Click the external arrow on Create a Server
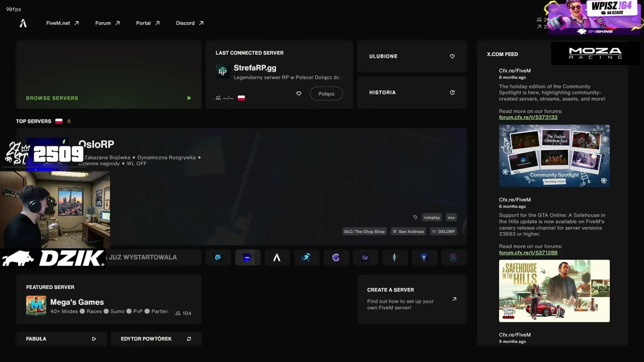The width and height of the screenshot is (644, 362). [454, 299]
